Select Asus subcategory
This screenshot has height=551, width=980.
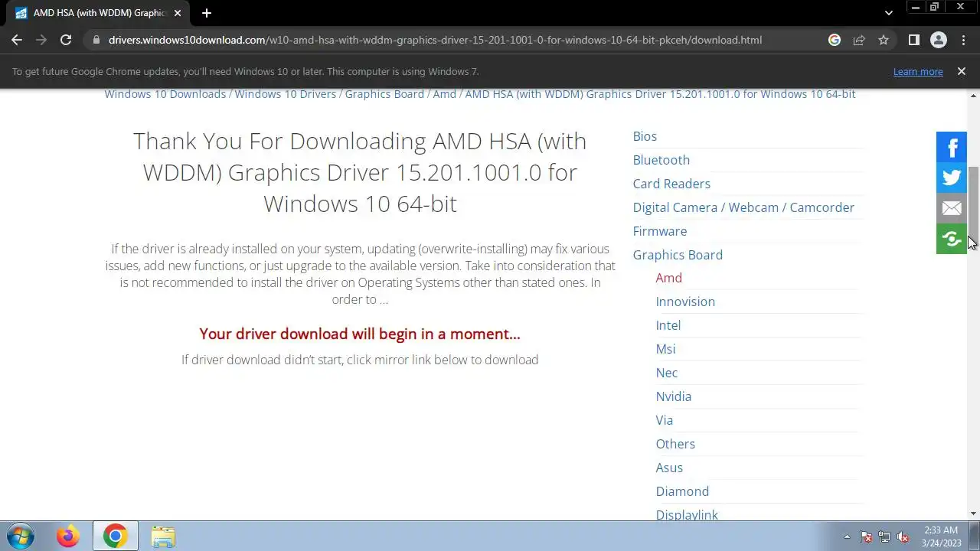click(669, 468)
